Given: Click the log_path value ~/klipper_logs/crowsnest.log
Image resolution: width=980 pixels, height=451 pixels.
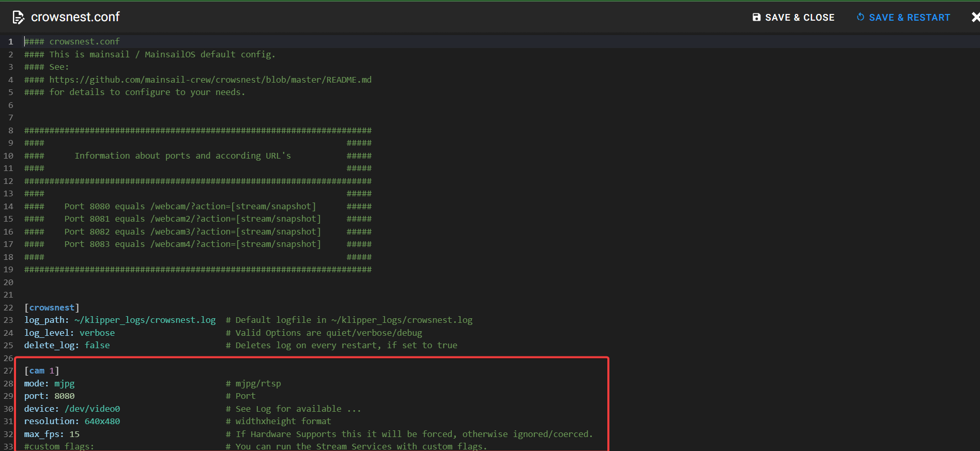Looking at the screenshot, I should [145, 320].
